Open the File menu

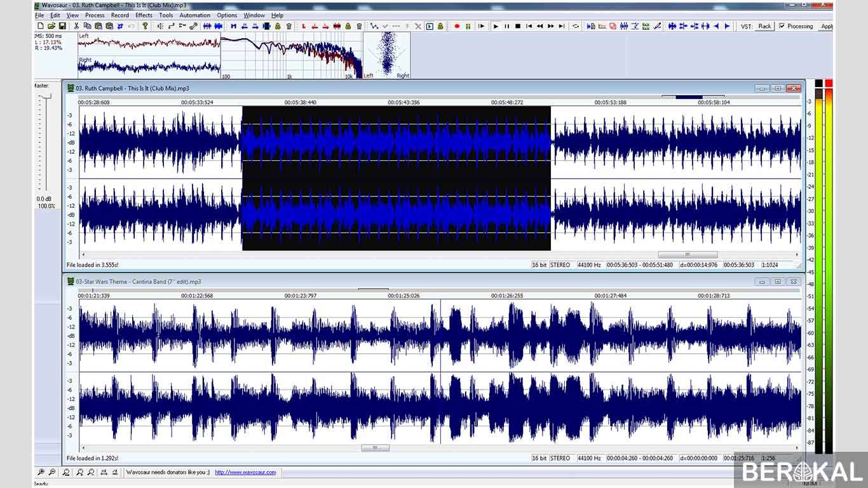point(39,15)
